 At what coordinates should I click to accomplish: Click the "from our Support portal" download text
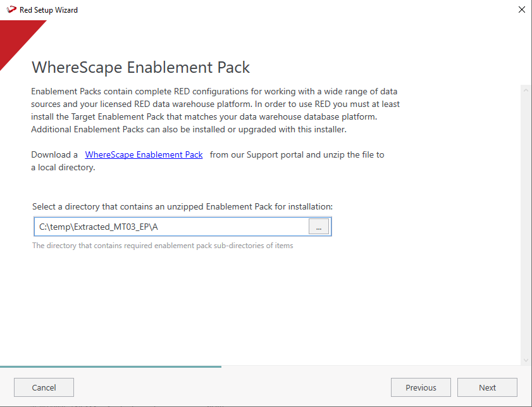296,154
